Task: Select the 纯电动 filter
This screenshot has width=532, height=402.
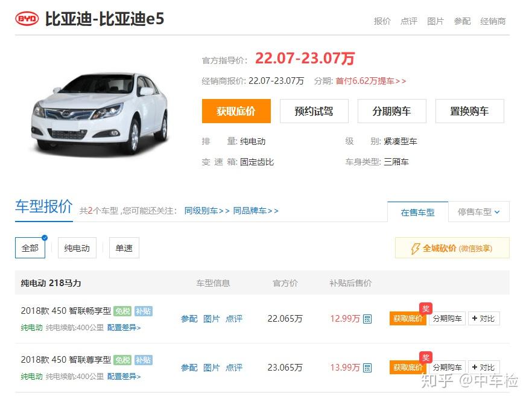Action: tap(77, 248)
